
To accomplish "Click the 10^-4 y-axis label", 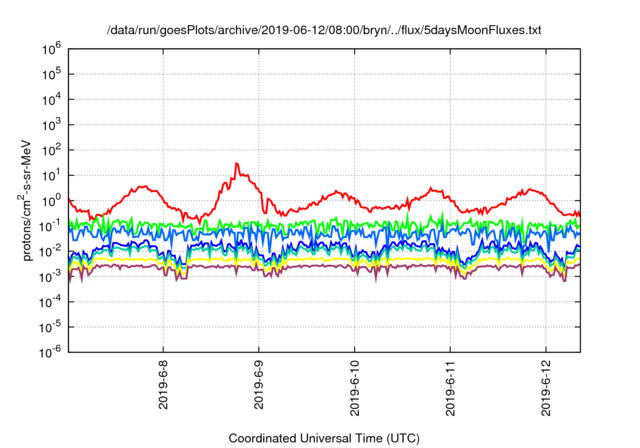I will pos(50,302).
